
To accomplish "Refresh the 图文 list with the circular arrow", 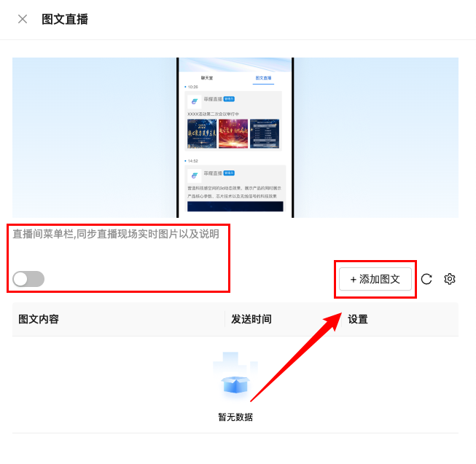I will tap(426, 279).
